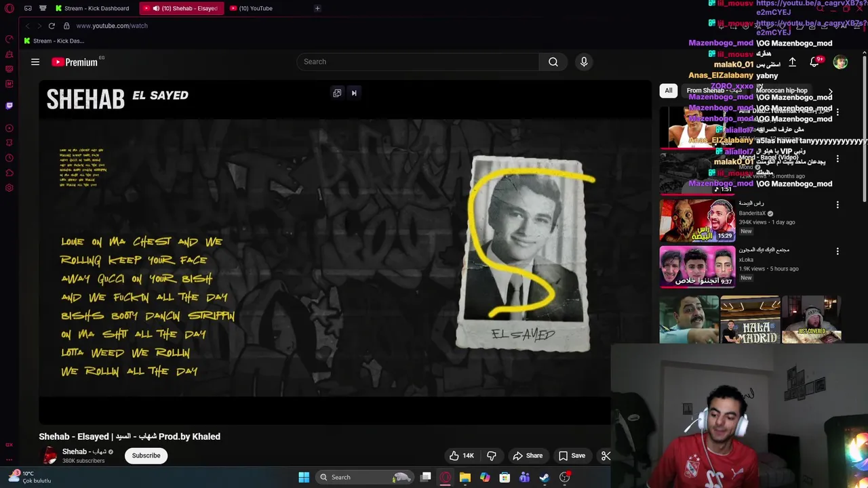Open the YouTube guide hamburger menu
Viewport: 868px width, 488px height.
pos(35,62)
